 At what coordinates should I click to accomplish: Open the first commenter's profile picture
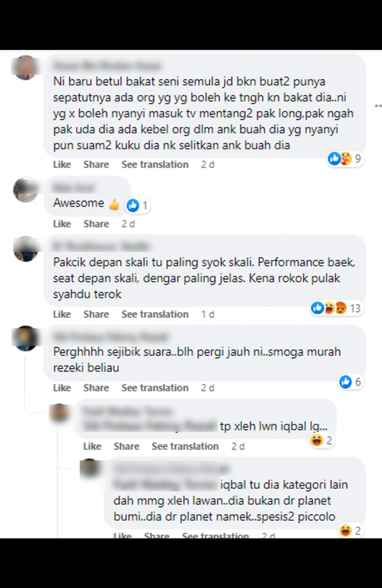coord(25,68)
